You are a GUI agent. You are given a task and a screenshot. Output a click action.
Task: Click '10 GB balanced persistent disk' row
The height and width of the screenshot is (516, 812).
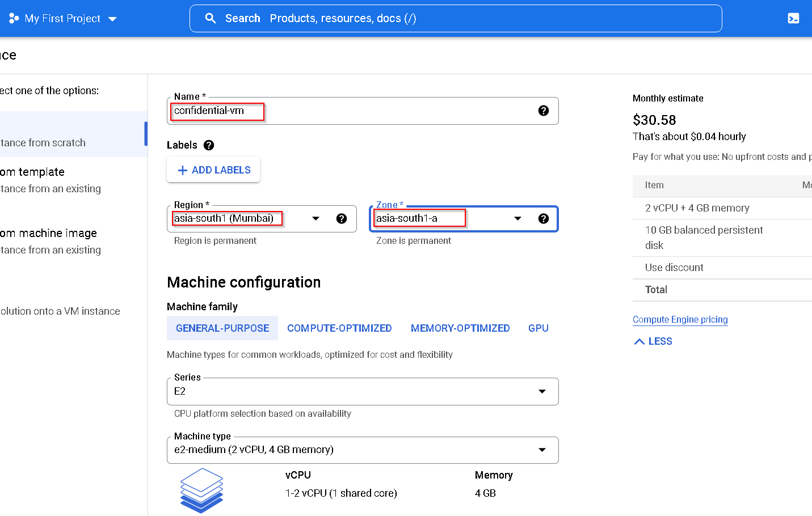click(722, 238)
